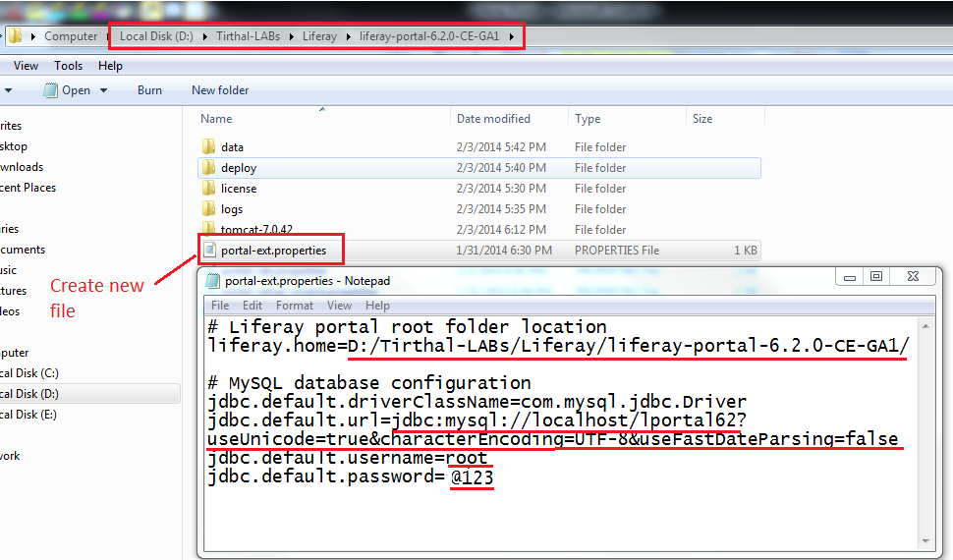The height and width of the screenshot is (560, 953).
Task: Open Notepad's Format menu
Action: pyautogui.click(x=295, y=306)
